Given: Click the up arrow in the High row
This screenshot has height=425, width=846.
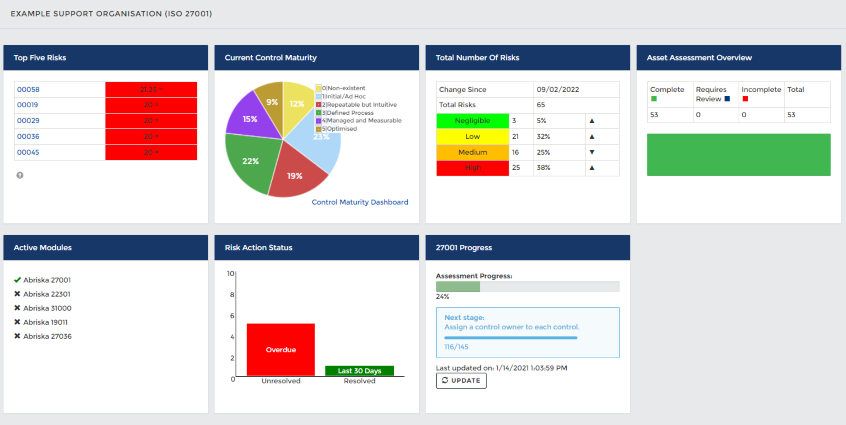Looking at the screenshot, I should click(x=591, y=168).
